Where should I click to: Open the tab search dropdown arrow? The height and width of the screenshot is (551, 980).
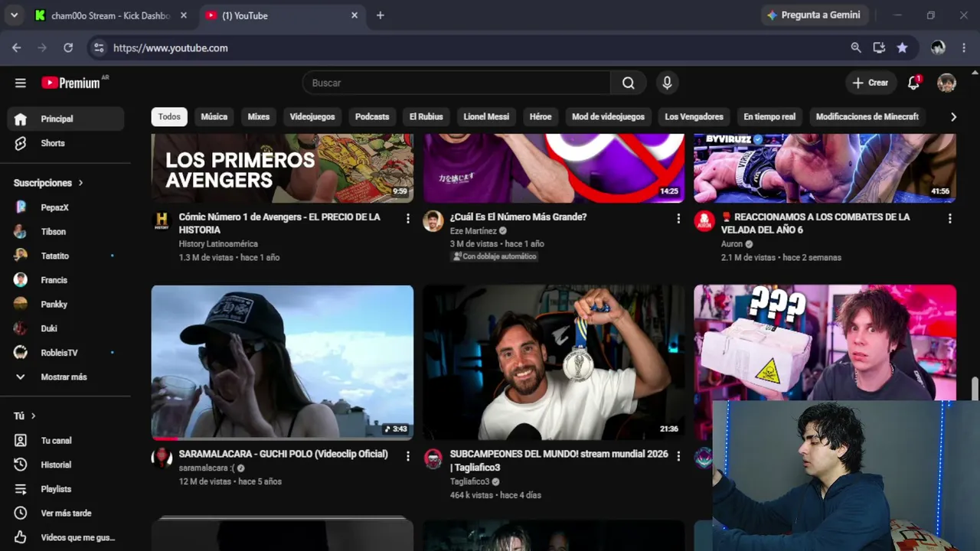(14, 15)
